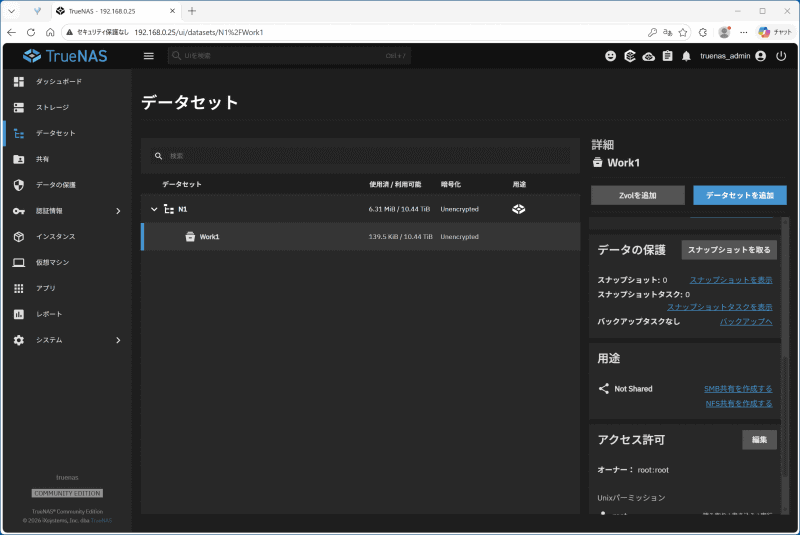Open the jobs clipboard icon
The image size is (800, 535).
pos(667,56)
